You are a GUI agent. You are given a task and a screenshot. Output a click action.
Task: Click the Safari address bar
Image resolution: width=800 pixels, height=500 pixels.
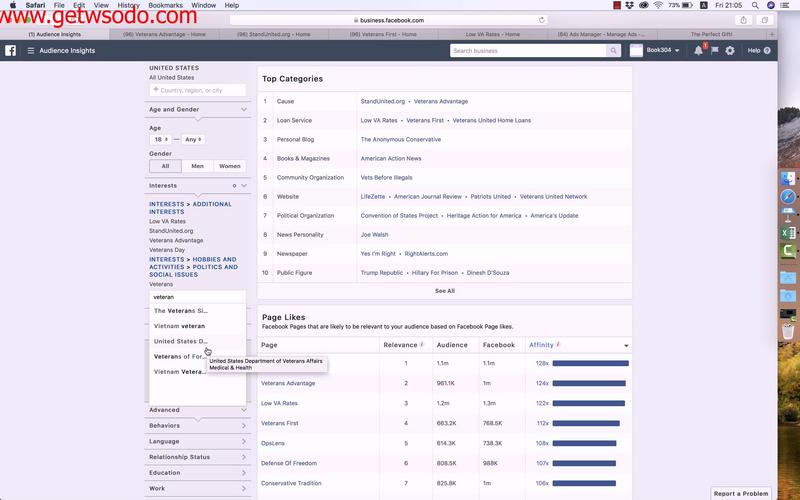pos(388,20)
